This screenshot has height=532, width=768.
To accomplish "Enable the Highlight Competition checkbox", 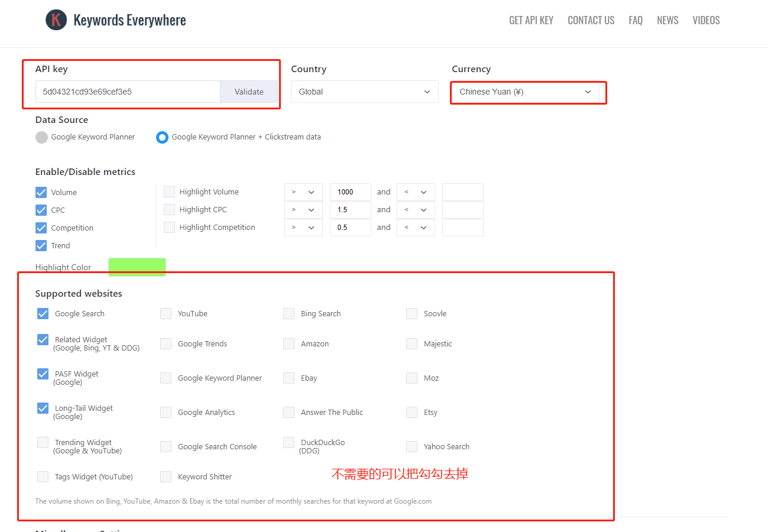I will [170, 227].
